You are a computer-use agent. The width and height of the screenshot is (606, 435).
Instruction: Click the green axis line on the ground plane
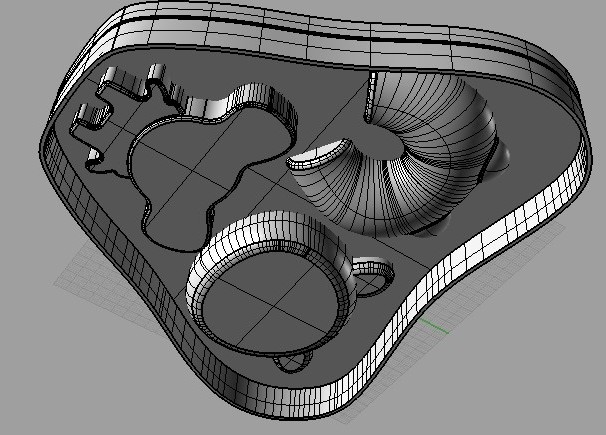(433, 326)
